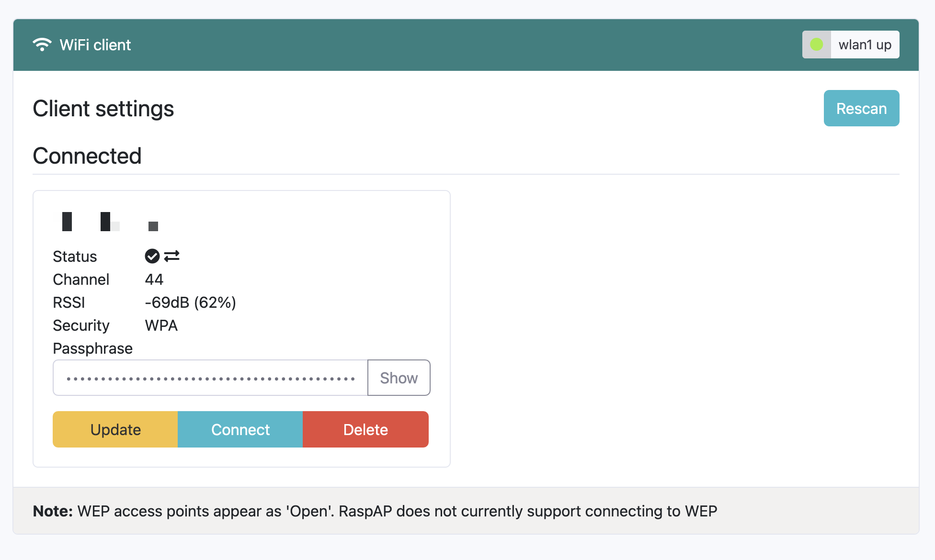
Task: Select the WiFi client title in header
Action: 94,45
